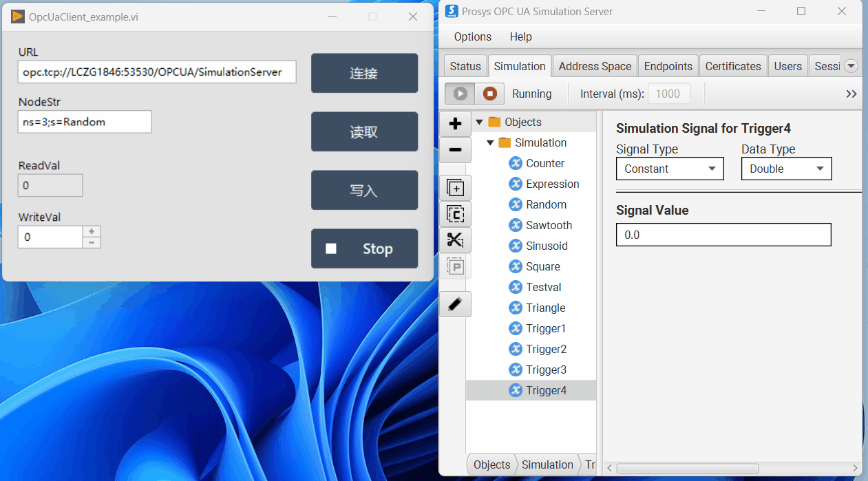The width and height of the screenshot is (868, 481).
Task: Click the Simulation folder icon
Action: 505,142
